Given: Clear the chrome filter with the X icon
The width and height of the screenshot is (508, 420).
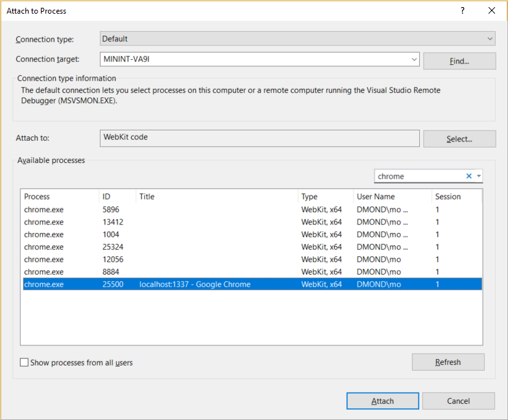Looking at the screenshot, I should (468, 176).
